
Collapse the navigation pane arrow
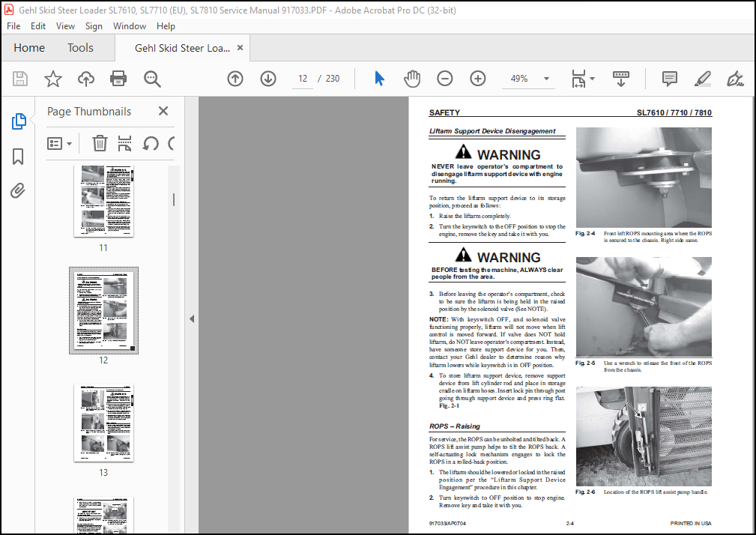pyautogui.click(x=192, y=318)
